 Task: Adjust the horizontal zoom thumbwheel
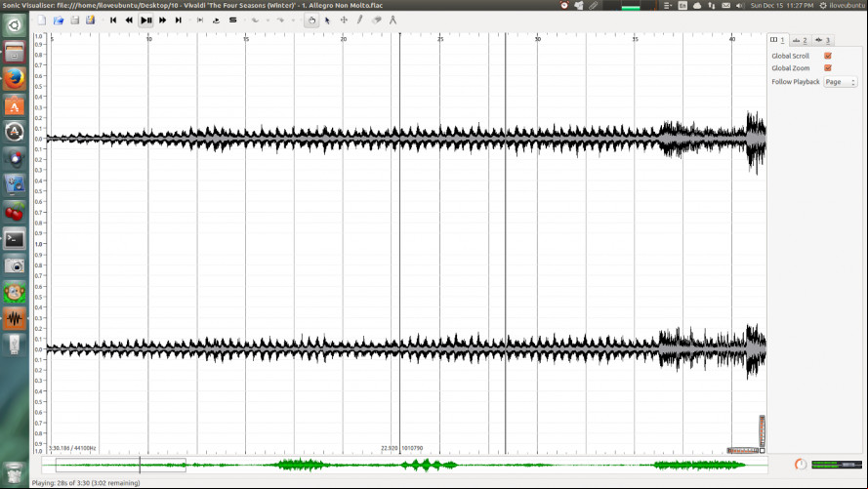coord(743,451)
